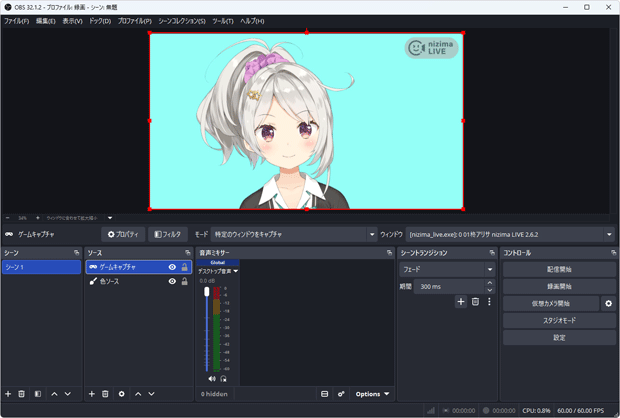620x418 pixels.
Task: Open the フェード transition dropdown
Action: point(447,269)
